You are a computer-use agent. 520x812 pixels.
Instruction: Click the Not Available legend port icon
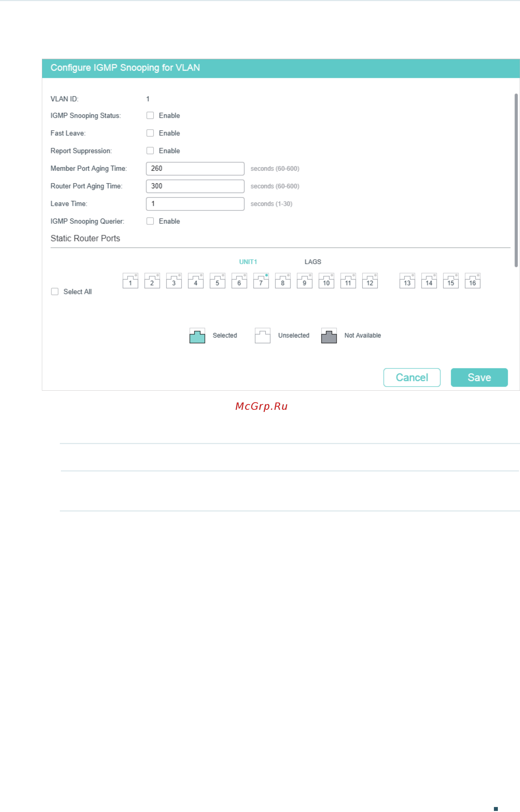click(x=329, y=336)
